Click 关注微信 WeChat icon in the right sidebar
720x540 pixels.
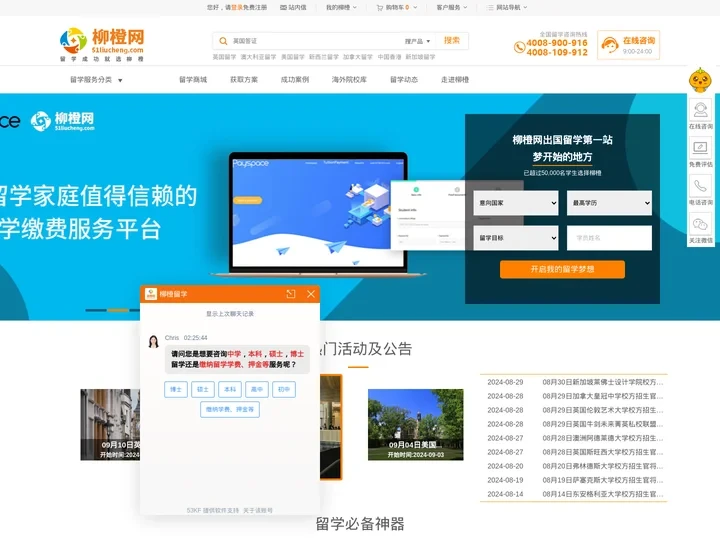(700, 224)
